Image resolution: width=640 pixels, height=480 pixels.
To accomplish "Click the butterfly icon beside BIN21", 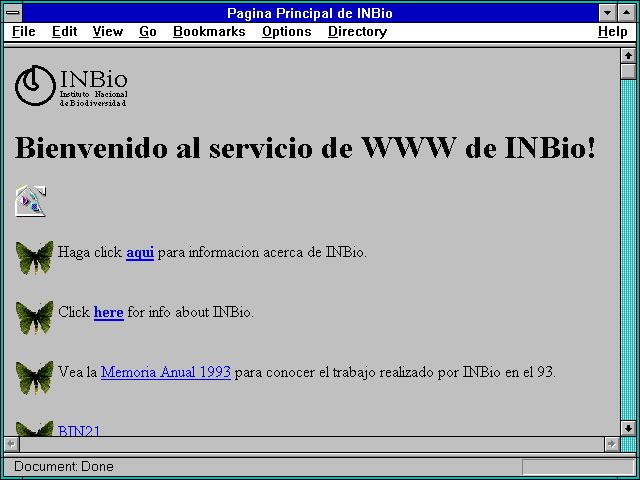I will [x=35, y=429].
